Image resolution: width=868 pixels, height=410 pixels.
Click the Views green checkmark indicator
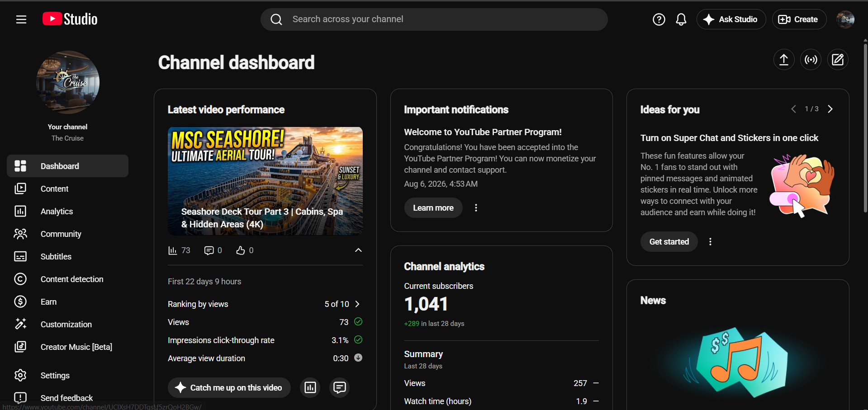coord(358,322)
